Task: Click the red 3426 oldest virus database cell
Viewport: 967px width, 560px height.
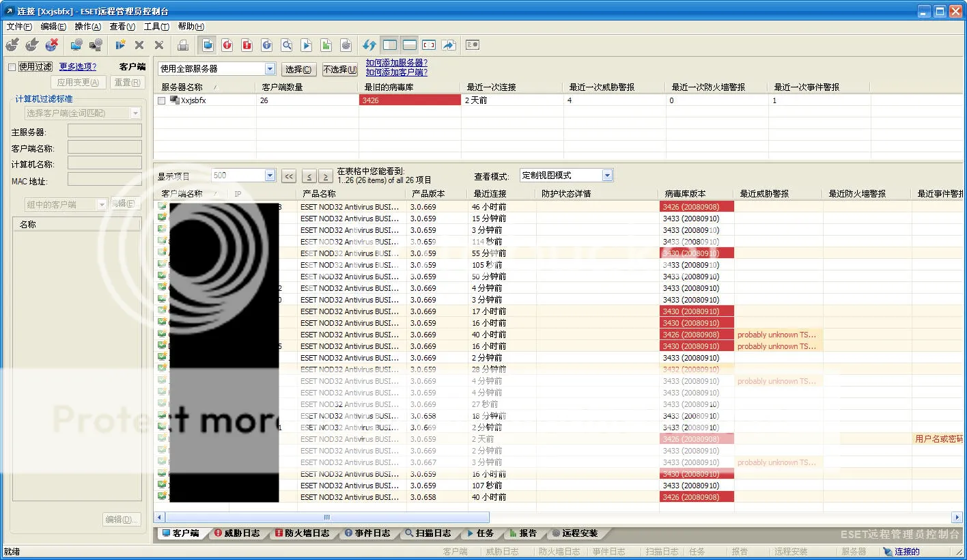Action: coord(410,100)
